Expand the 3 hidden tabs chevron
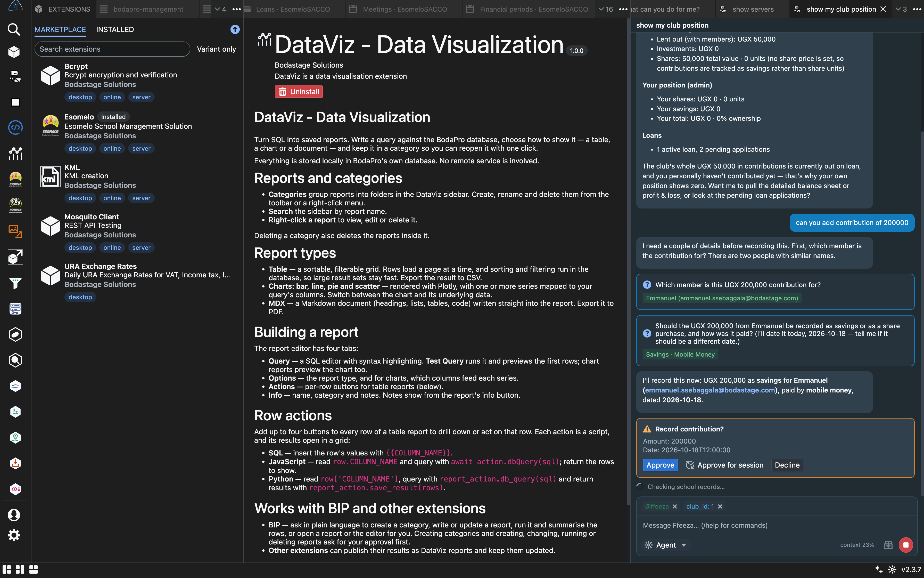This screenshot has width=924, height=578. pyautogui.click(x=901, y=9)
